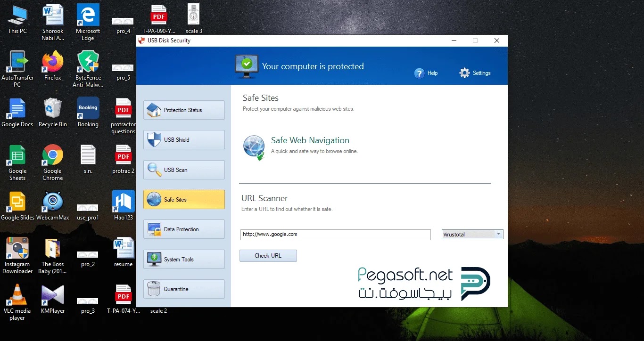Image resolution: width=644 pixels, height=341 pixels.
Task: Select the VLC media player shortcut
Action: [17, 302]
